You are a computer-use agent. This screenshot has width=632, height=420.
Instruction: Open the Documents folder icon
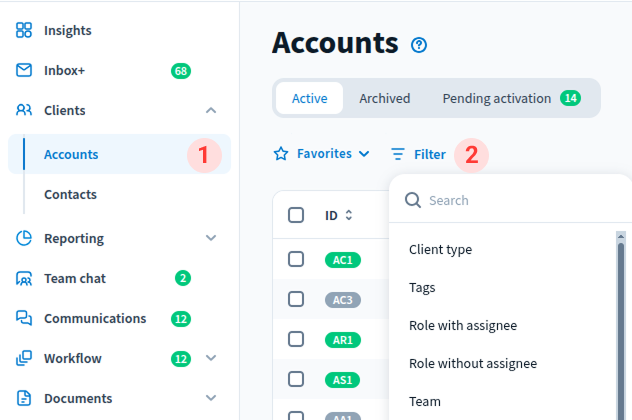pyautogui.click(x=24, y=398)
